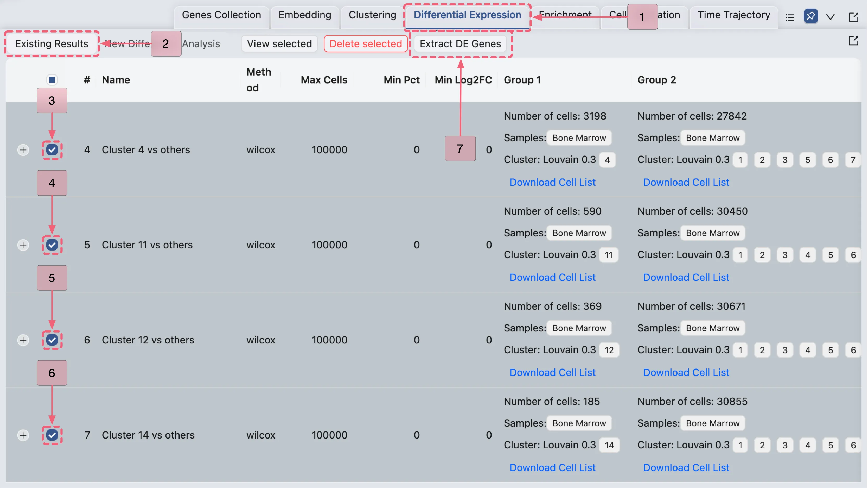Switch to the Clustering tab
868x488 pixels.
(x=372, y=15)
